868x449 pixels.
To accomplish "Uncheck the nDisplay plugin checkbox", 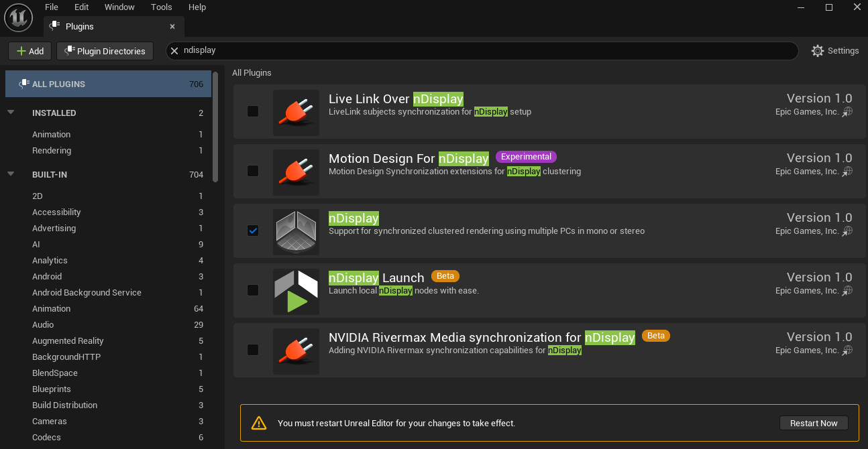I will tap(253, 231).
